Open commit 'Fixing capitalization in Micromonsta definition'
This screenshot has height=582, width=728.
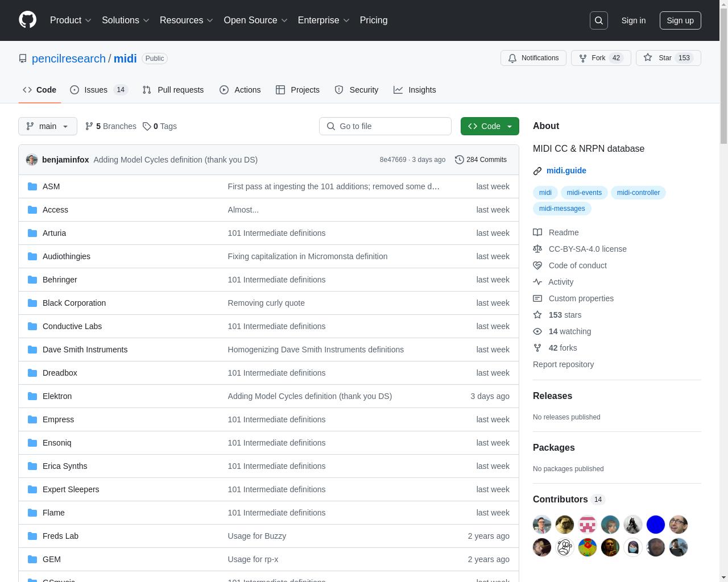[308, 256]
